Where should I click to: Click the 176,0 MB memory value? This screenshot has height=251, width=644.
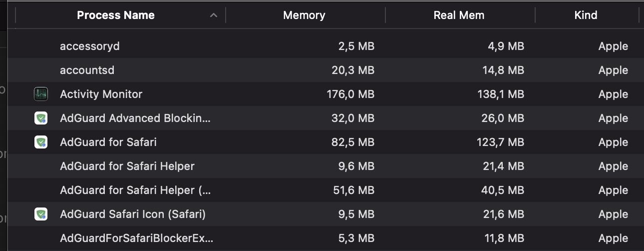tap(353, 94)
